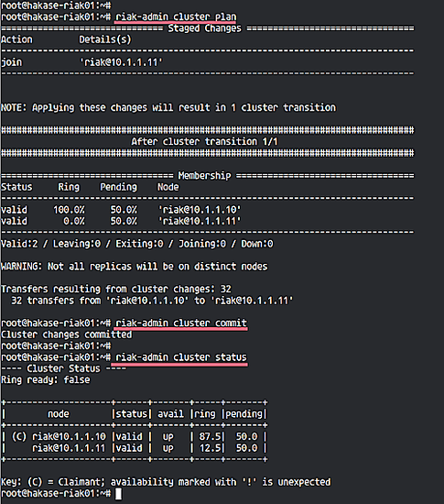
Task: Click the 'Valid:2 / Leaving:0' summary line
Action: pyautogui.click(x=136, y=244)
